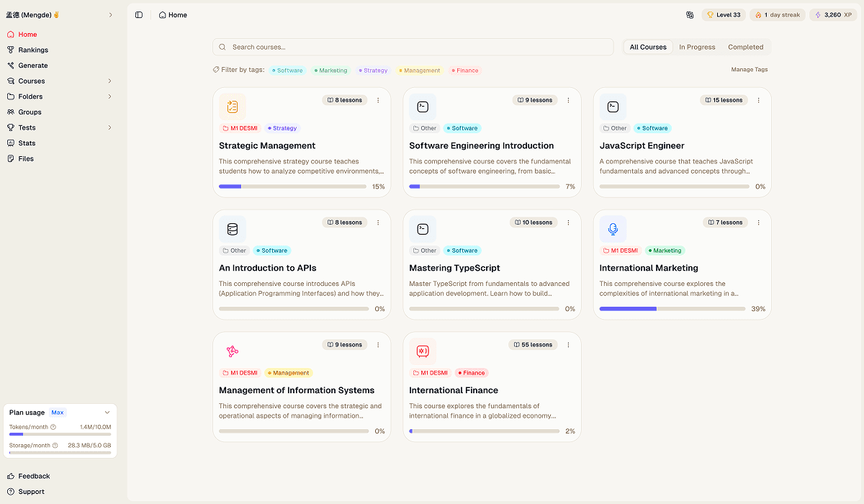Click the International Marketing progress bar
This screenshot has height=504, width=864.
pyautogui.click(x=672, y=308)
